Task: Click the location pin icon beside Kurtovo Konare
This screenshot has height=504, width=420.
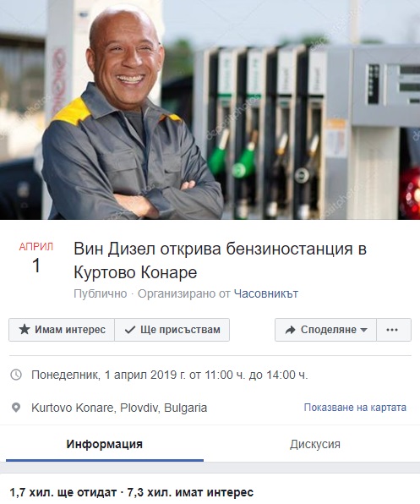Action: pos(16,408)
